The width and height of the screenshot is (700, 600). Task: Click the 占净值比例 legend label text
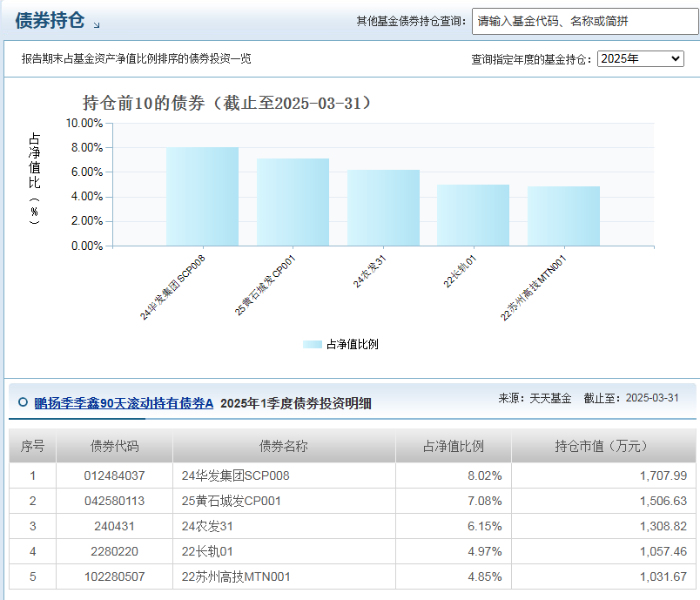click(x=353, y=344)
